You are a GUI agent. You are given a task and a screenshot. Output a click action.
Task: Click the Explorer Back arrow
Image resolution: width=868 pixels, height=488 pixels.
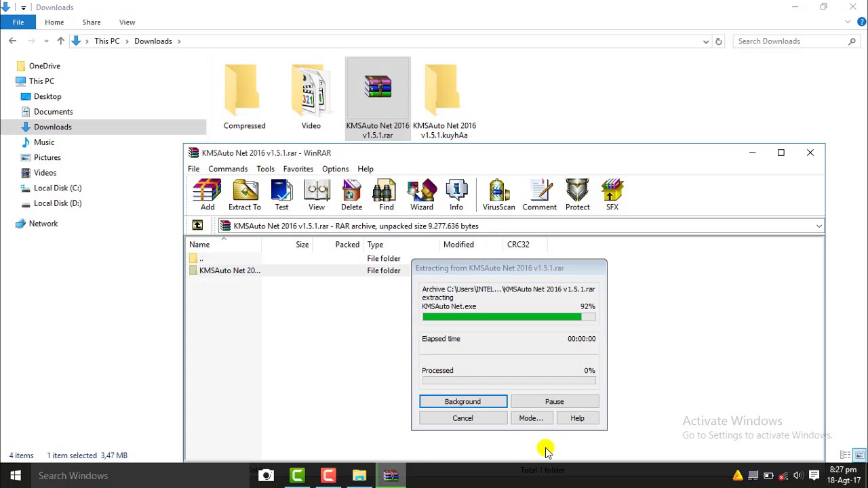click(12, 41)
